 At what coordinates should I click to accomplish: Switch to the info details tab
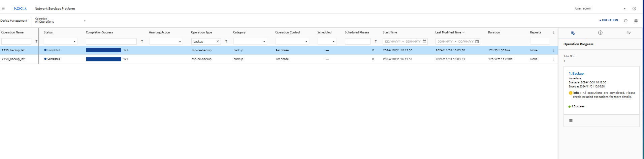[600, 33]
